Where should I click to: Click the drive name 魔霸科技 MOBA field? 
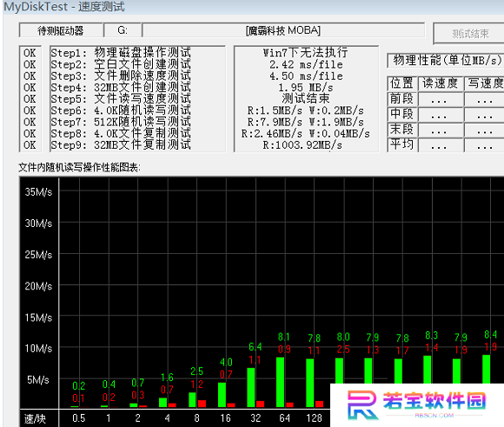coord(283,30)
